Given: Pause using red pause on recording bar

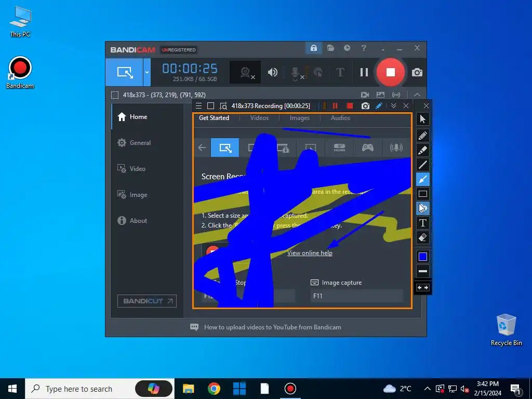Looking at the screenshot, I should [335, 106].
